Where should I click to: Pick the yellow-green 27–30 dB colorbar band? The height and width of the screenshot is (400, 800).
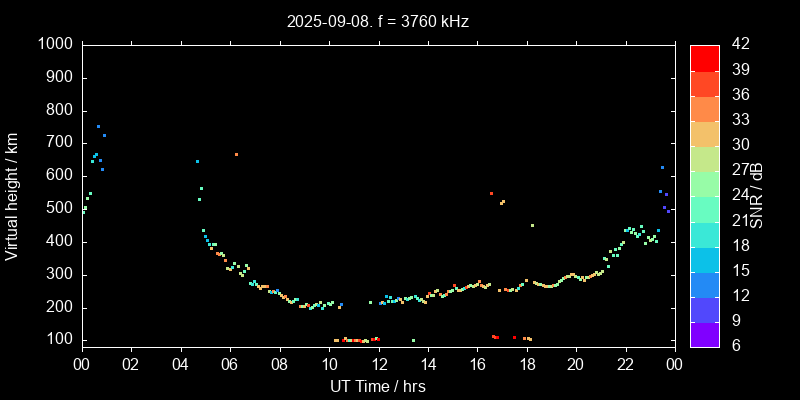pyautogui.click(x=704, y=158)
